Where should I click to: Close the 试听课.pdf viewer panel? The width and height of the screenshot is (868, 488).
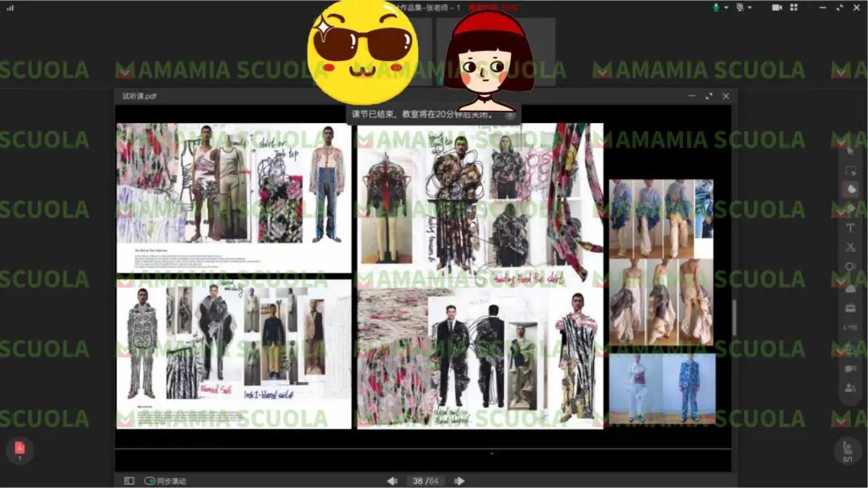click(x=726, y=96)
